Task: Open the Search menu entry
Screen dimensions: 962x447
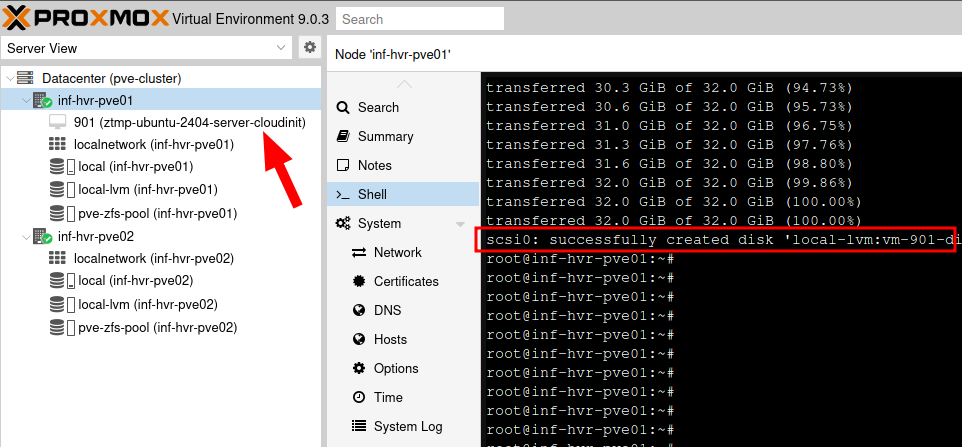Action: click(x=403, y=107)
